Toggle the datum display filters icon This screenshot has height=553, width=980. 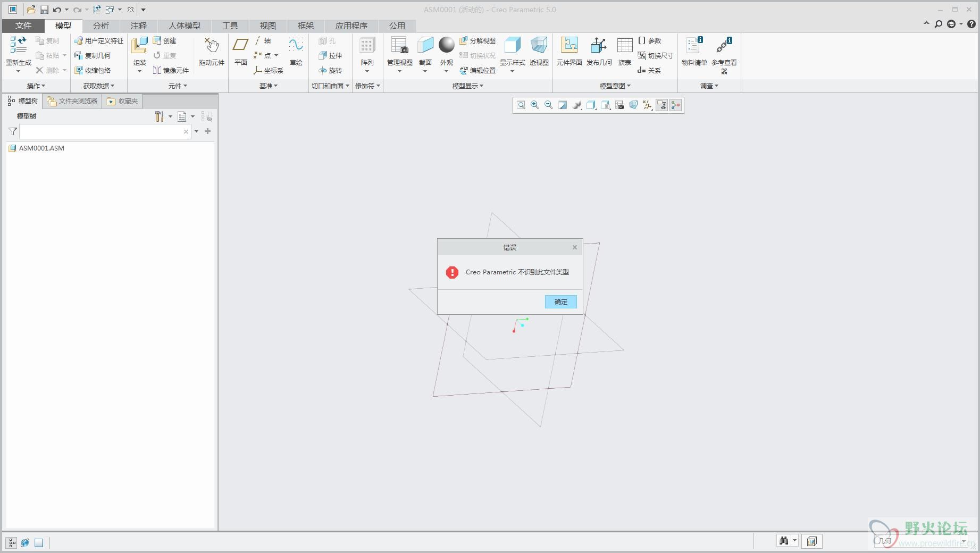pyautogui.click(x=647, y=105)
